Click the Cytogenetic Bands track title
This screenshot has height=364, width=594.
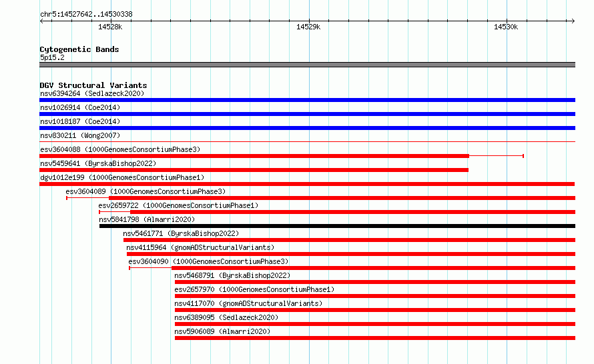pos(79,49)
